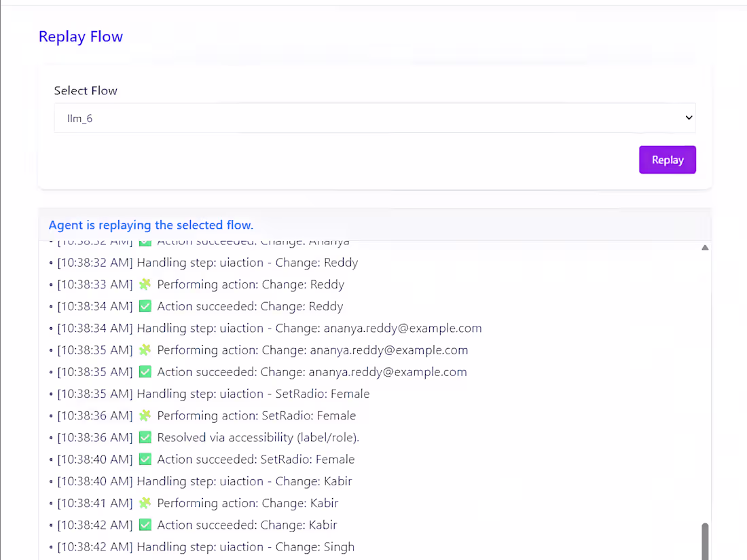Click the checkmark next to Action succeeded: Change: Kabir
747x560 pixels.
(145, 525)
